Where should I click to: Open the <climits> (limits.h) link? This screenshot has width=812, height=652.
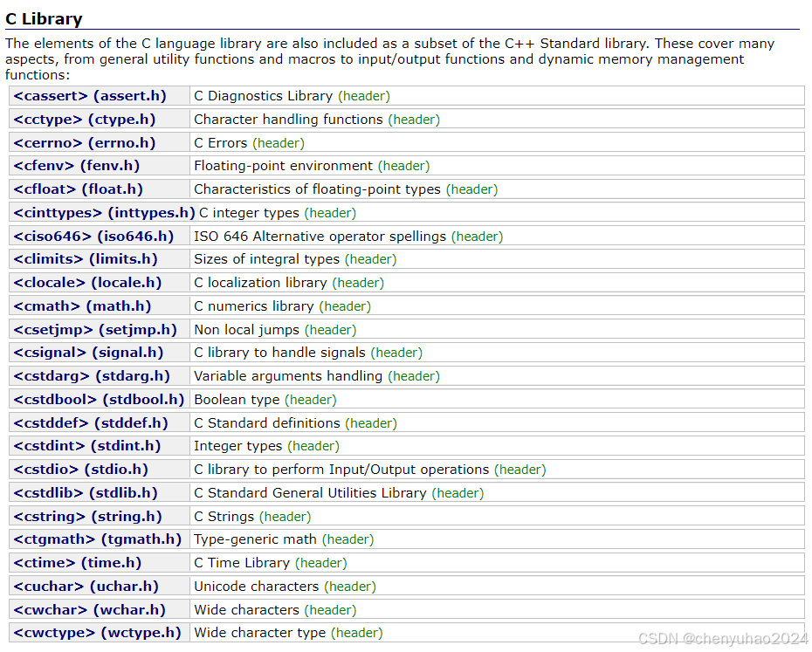tap(86, 259)
